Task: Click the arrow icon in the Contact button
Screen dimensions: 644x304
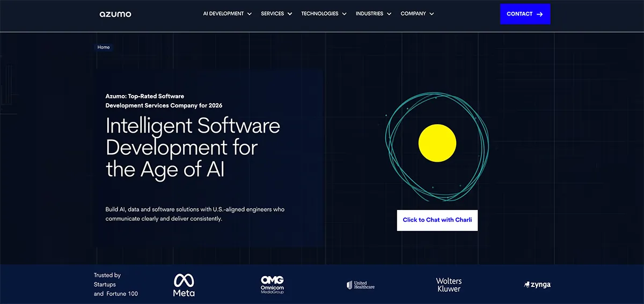Action: (540, 14)
